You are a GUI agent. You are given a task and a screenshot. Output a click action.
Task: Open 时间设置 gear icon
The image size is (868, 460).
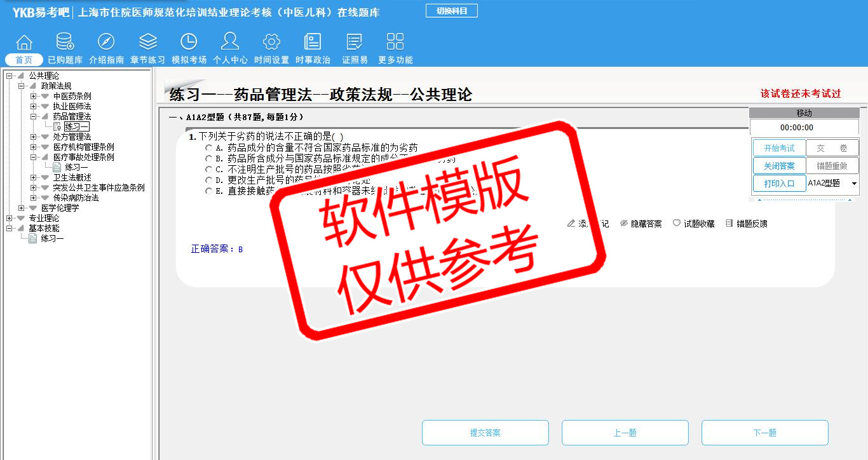coord(271,43)
